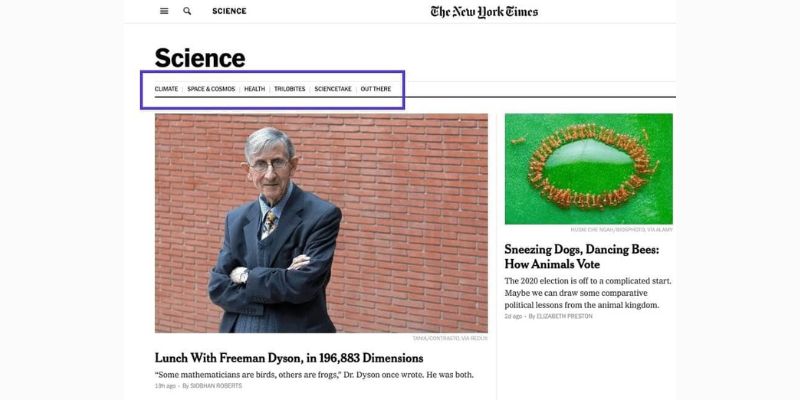Click the large Science page heading
Image resolution: width=800 pixels, height=400 pixels.
click(x=199, y=58)
